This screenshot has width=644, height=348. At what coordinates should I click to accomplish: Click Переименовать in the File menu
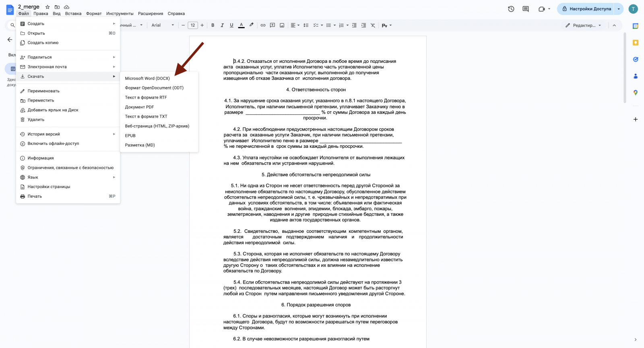coord(68,91)
